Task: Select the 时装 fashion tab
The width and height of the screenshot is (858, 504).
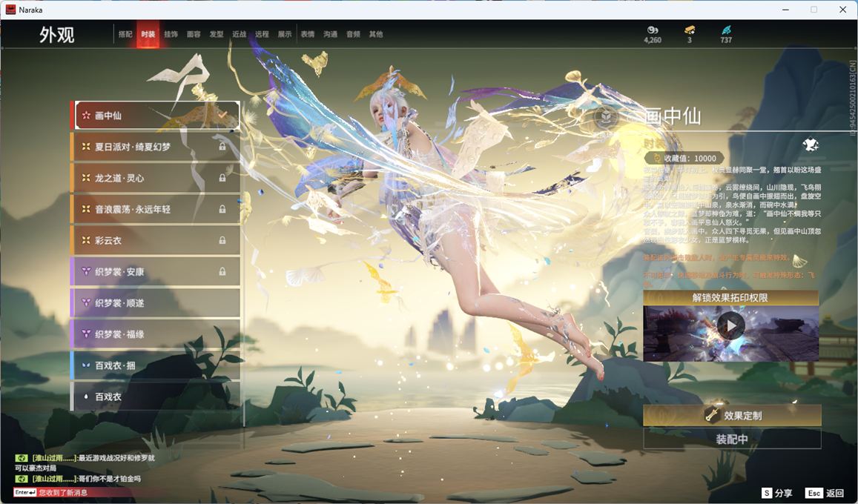Action: [148, 34]
